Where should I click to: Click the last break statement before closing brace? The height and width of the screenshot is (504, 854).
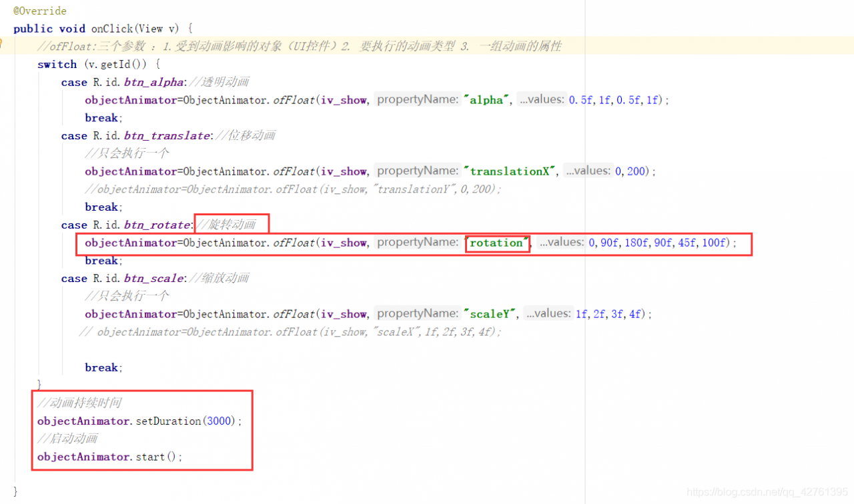point(101,368)
